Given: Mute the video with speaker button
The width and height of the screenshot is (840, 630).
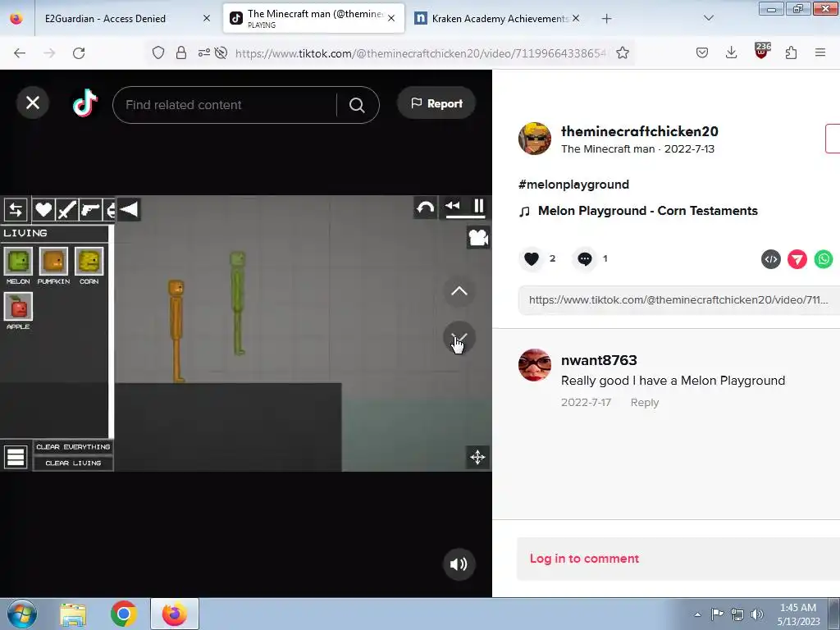Looking at the screenshot, I should coord(459,564).
